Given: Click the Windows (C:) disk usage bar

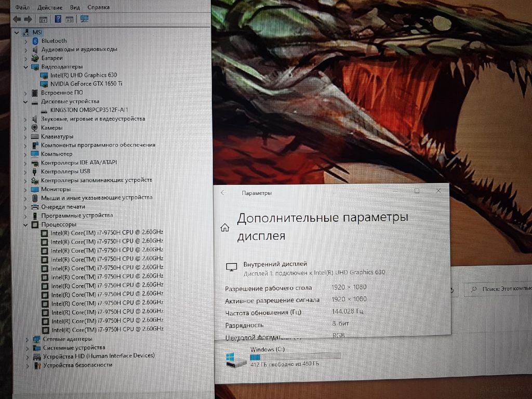Looking at the screenshot, I should (295, 356).
